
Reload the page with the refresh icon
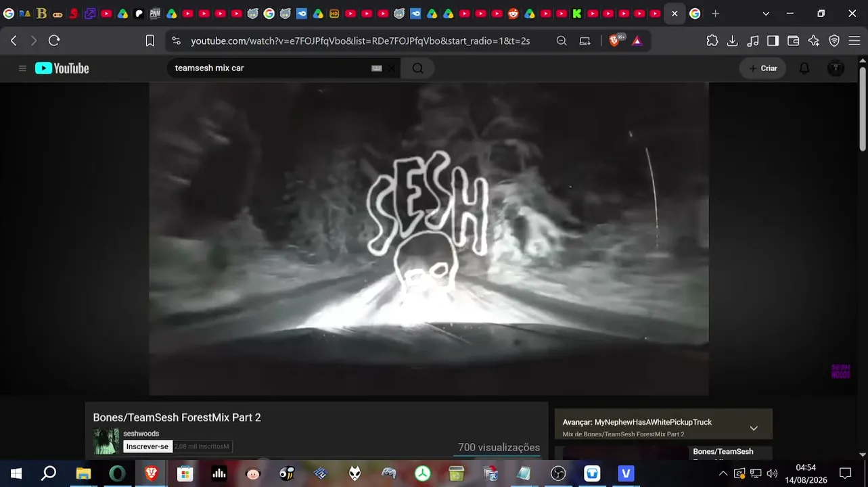54,41
